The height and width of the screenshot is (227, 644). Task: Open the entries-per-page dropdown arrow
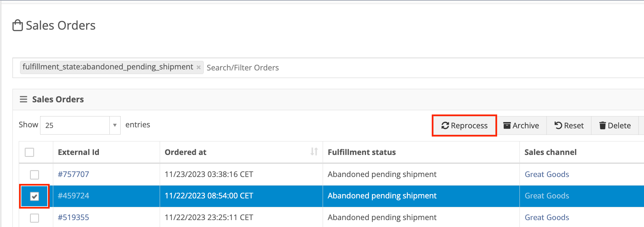pyautogui.click(x=115, y=125)
